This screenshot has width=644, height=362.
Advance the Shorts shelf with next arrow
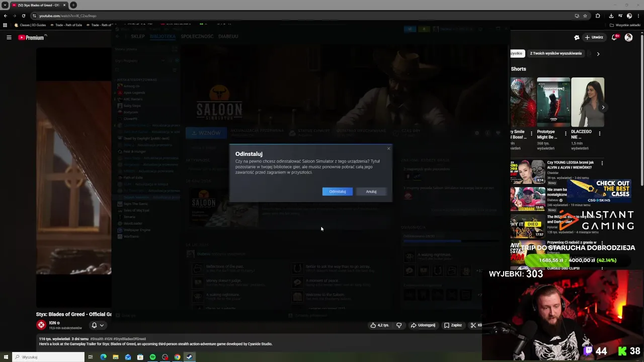click(x=603, y=107)
